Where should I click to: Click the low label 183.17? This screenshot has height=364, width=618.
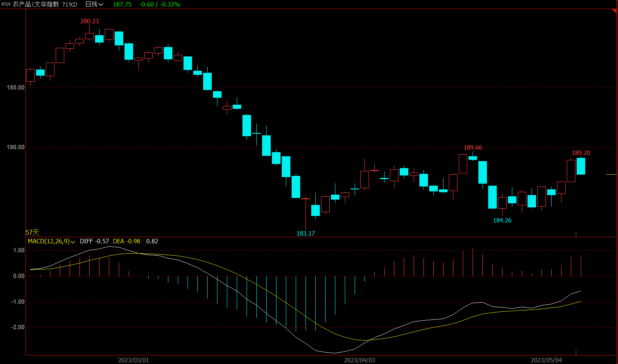pyautogui.click(x=306, y=234)
